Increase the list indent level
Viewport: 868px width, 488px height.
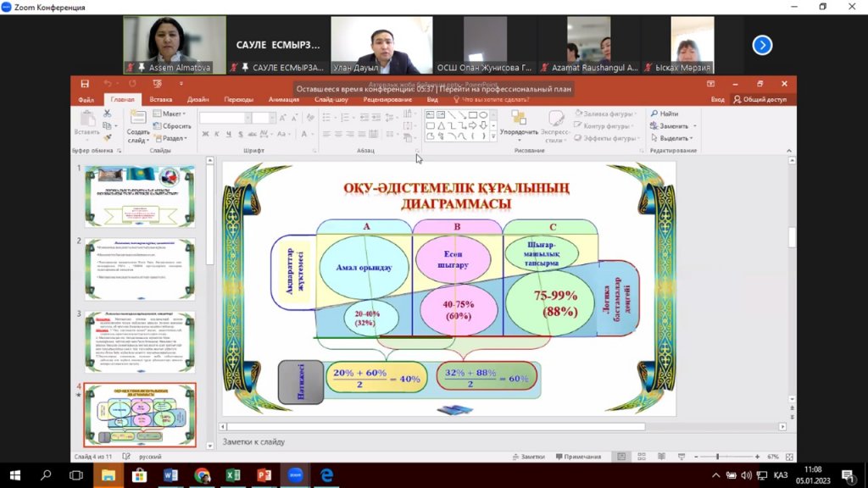click(377, 118)
